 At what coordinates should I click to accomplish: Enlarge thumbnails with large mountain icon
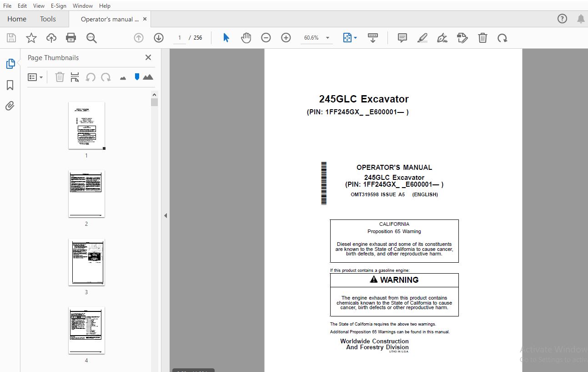coord(148,77)
